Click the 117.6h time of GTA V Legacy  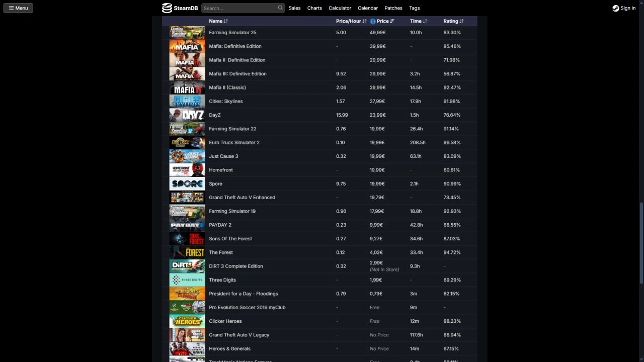[x=416, y=335]
